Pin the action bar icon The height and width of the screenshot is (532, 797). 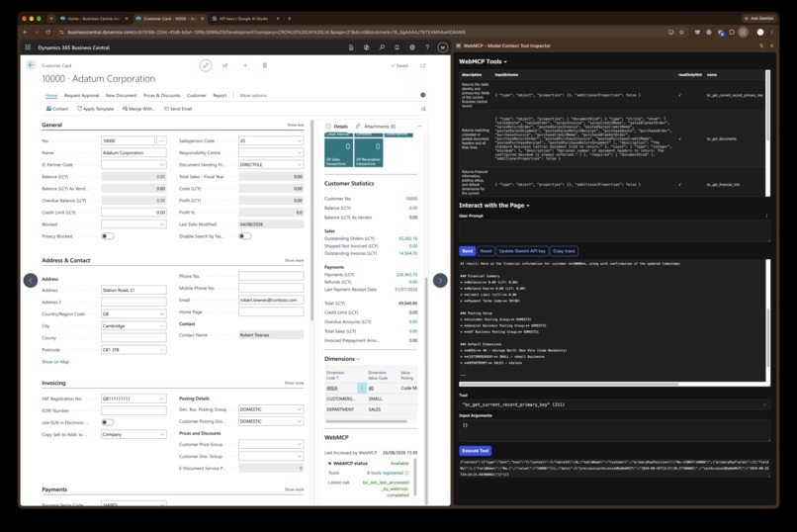pos(423,109)
